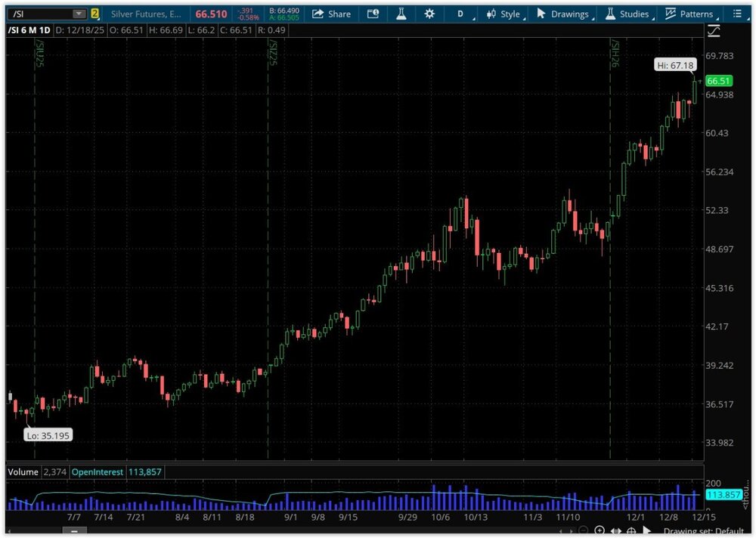Open chart settings gear icon

pos(429,14)
